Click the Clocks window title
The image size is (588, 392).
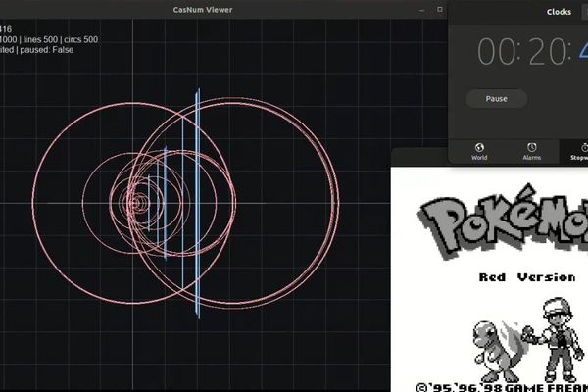[559, 12]
